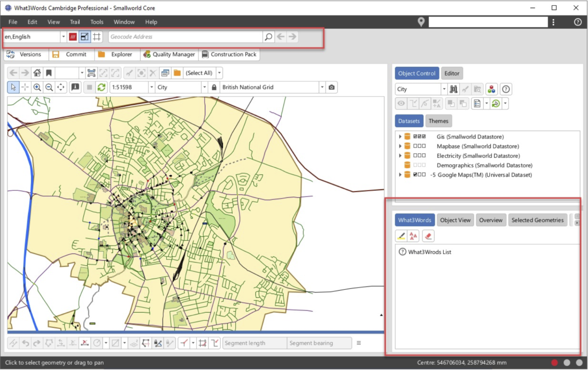588x370 pixels.
Task: Open the (Select All) dropdown arrow
Action: click(x=219, y=73)
